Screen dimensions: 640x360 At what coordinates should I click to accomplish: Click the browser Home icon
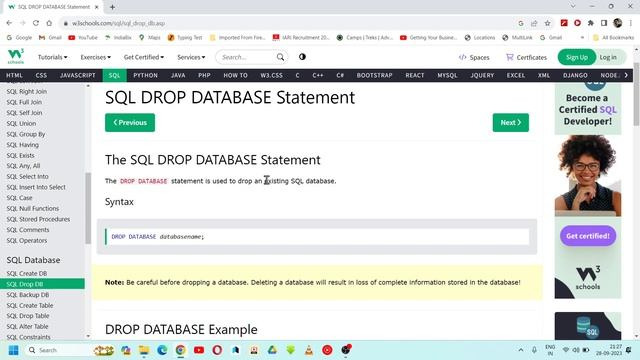click(x=49, y=23)
